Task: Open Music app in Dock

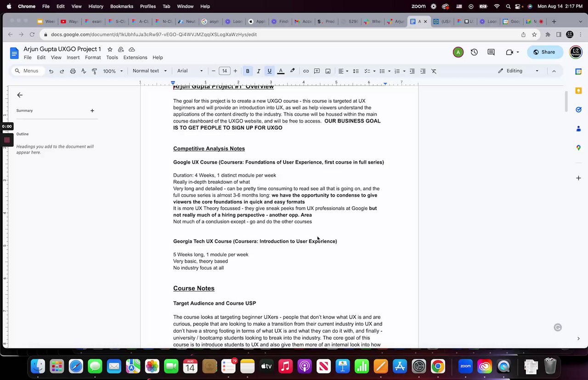Action: [x=285, y=366]
